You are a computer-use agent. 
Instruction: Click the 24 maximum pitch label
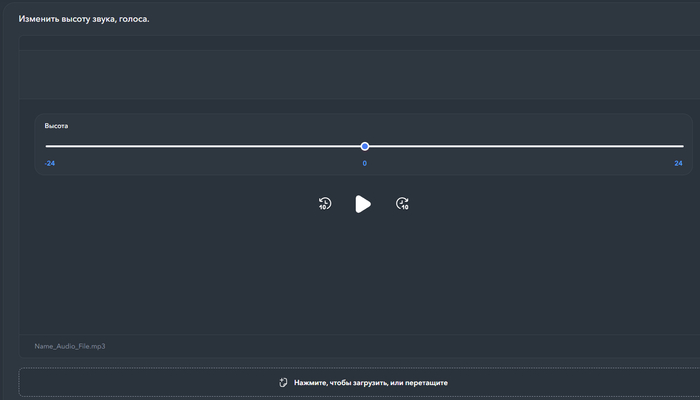point(678,163)
